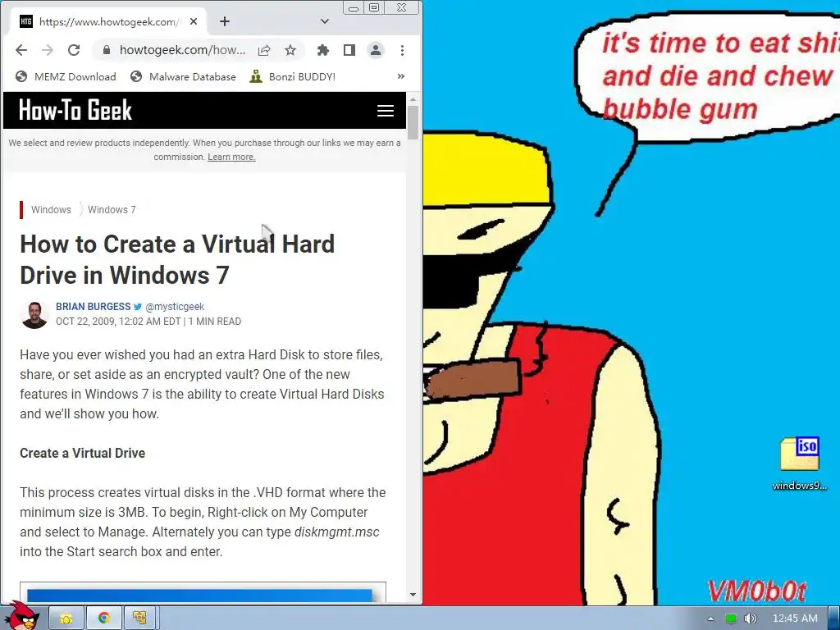Image resolution: width=840 pixels, height=630 pixels.
Task: Open a new tab with the plus button
Action: (x=225, y=21)
